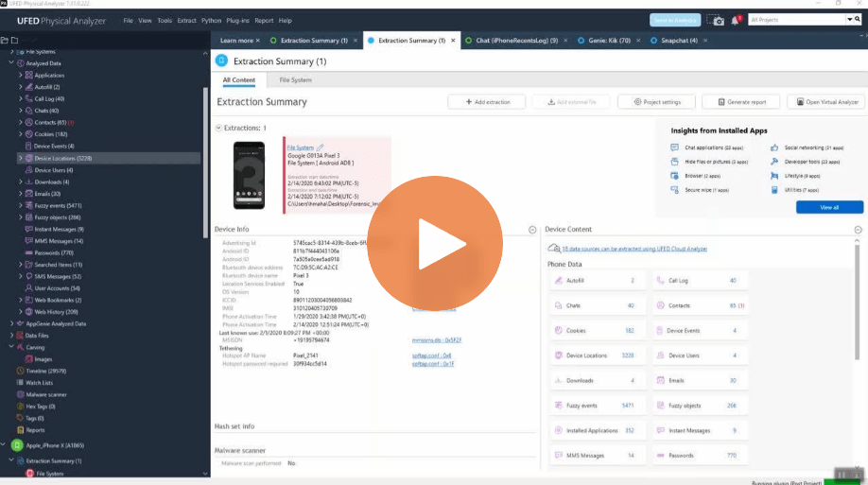
Task: Click the Project settings button
Action: tap(657, 102)
